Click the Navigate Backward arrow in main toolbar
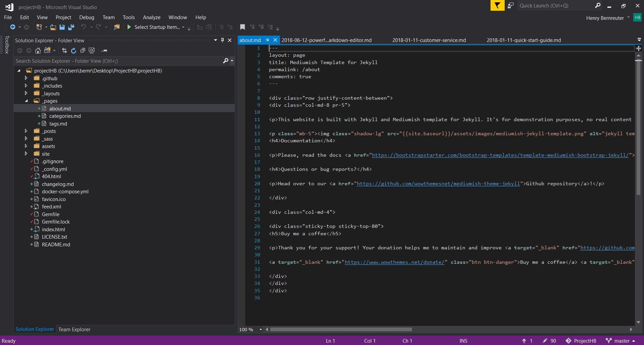This screenshot has height=345, width=644. 13,27
